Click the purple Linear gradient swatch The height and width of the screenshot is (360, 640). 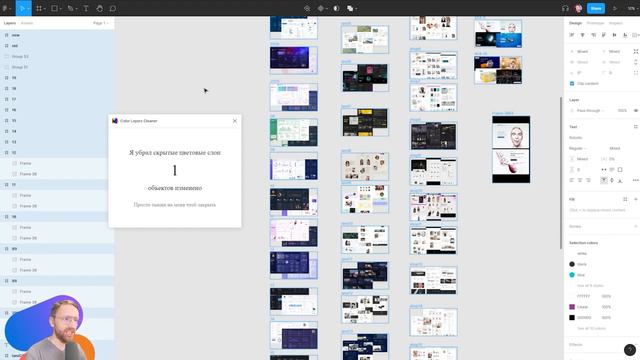point(572,307)
